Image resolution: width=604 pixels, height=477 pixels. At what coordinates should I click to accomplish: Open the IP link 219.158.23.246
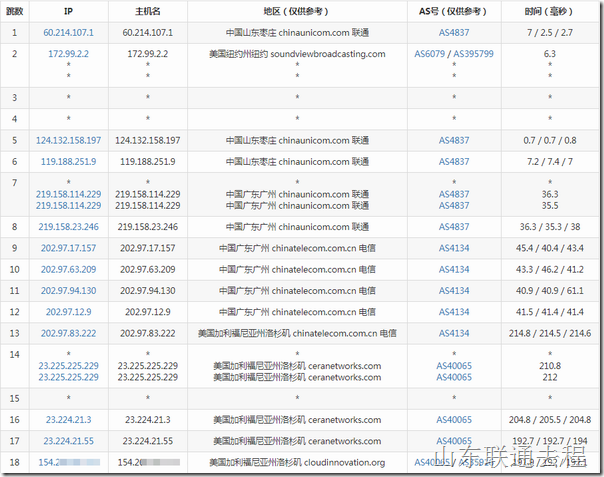tap(68, 227)
